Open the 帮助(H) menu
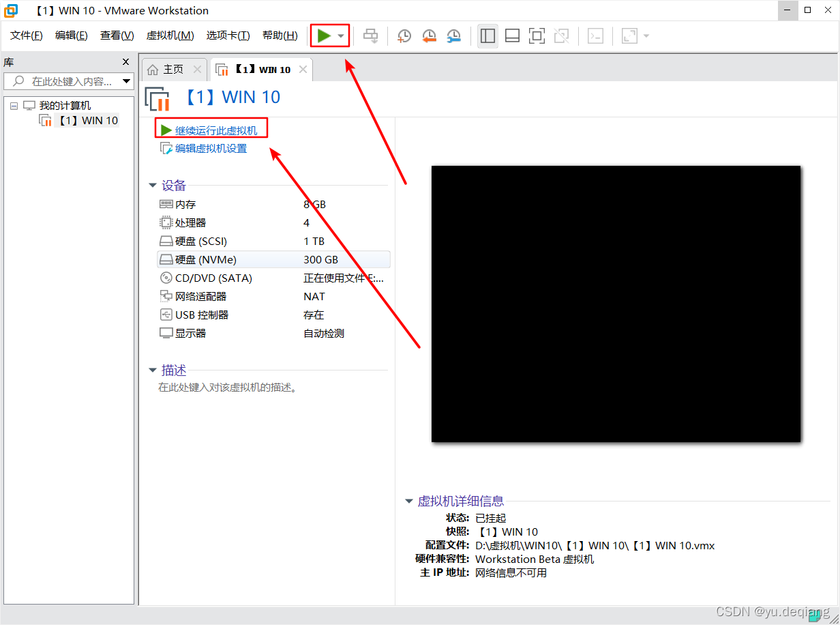The width and height of the screenshot is (840, 625). [x=280, y=35]
